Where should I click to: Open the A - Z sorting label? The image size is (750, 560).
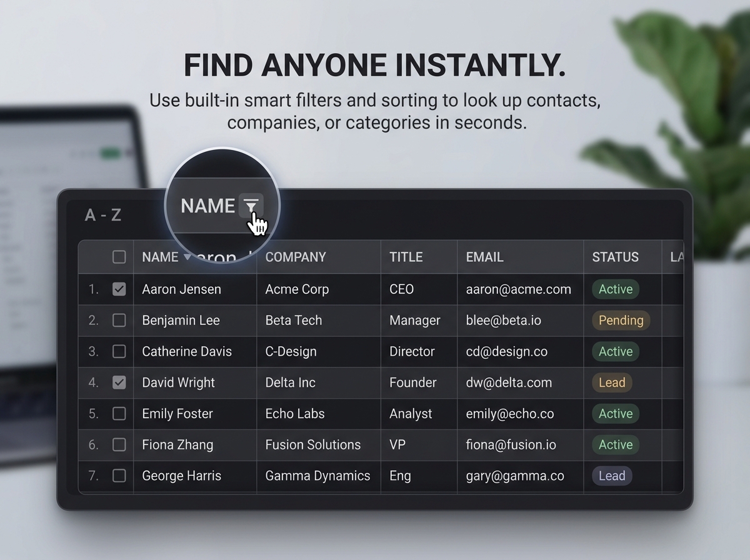click(103, 216)
